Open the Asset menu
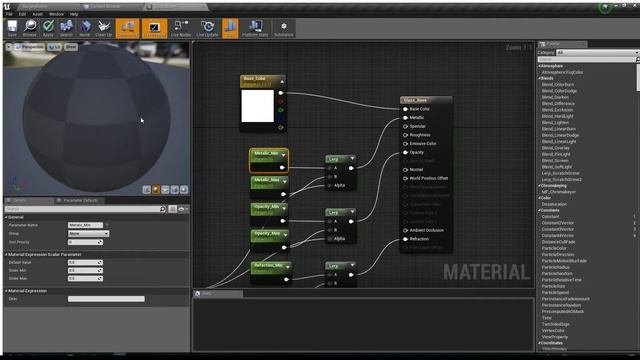640x360 pixels. (38, 14)
